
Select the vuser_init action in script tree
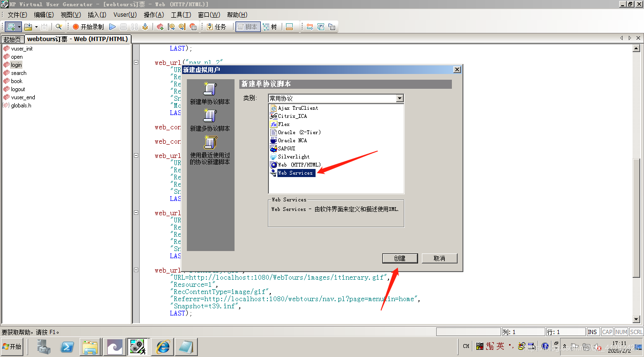pyautogui.click(x=22, y=49)
